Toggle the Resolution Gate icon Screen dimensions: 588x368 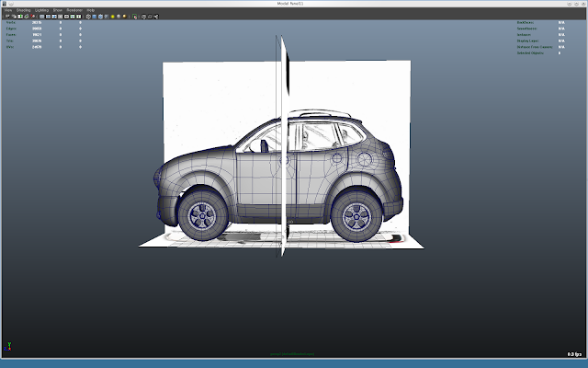pyautogui.click(x=54, y=17)
